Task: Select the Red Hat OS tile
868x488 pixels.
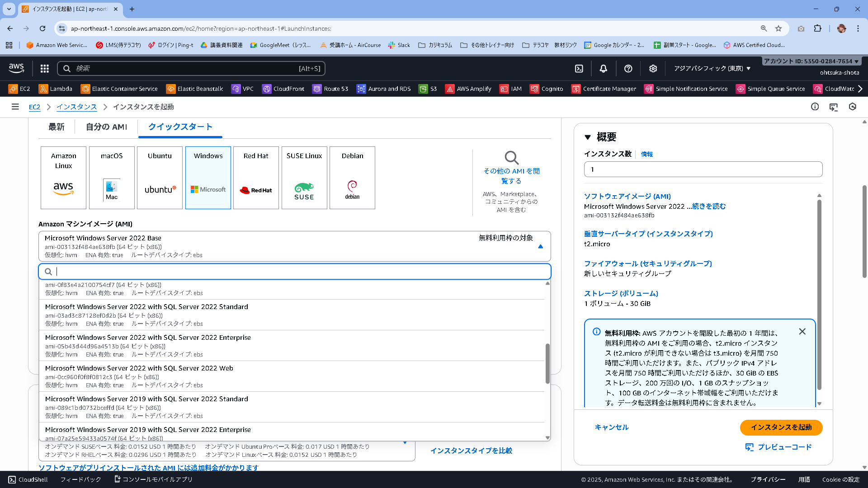Action: (x=256, y=178)
